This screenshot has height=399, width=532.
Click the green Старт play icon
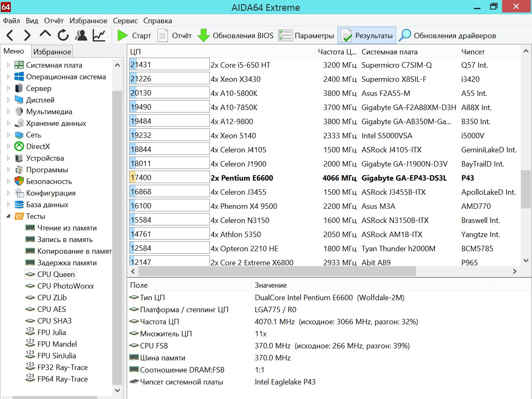pyautogui.click(x=123, y=36)
